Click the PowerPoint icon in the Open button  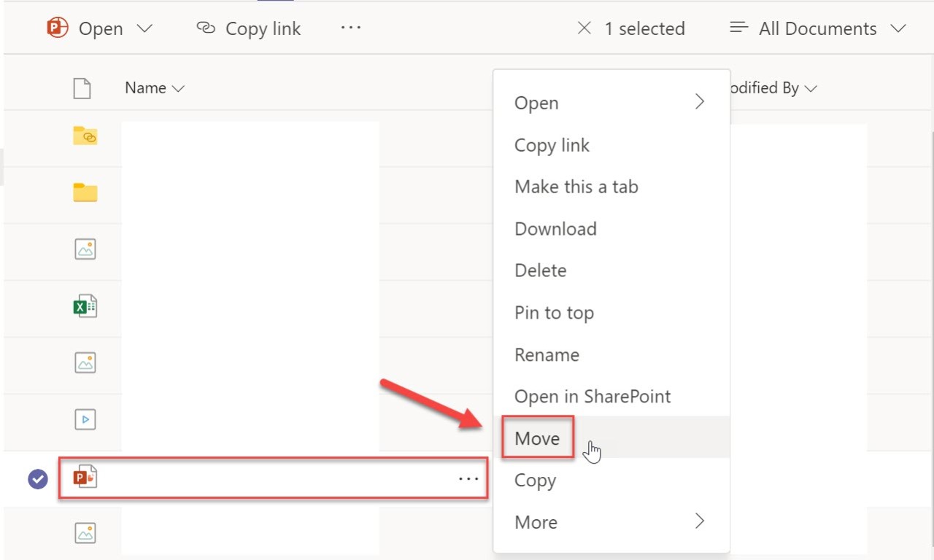point(57,28)
